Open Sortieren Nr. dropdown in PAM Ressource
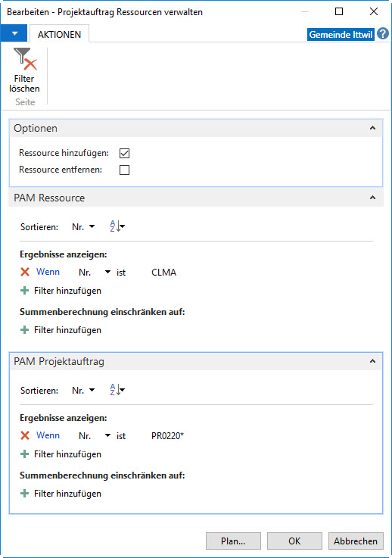The height and width of the screenshot is (558, 392). coord(83,226)
